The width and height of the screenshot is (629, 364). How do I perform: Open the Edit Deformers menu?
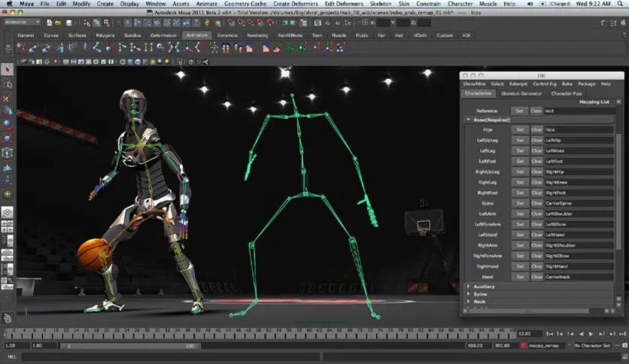(344, 4)
